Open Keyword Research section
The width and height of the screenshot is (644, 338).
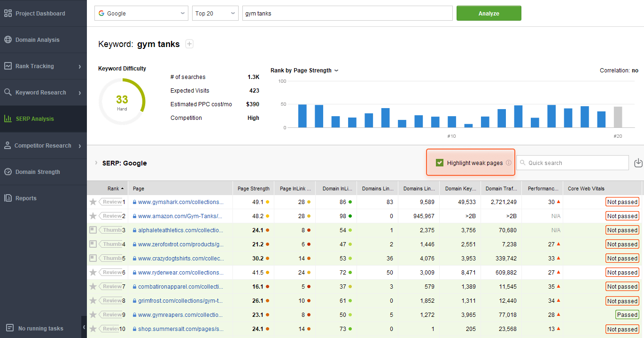point(43,92)
